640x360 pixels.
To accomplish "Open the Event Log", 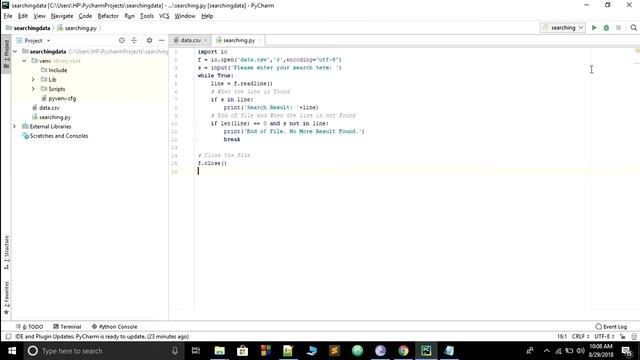I will click(611, 327).
